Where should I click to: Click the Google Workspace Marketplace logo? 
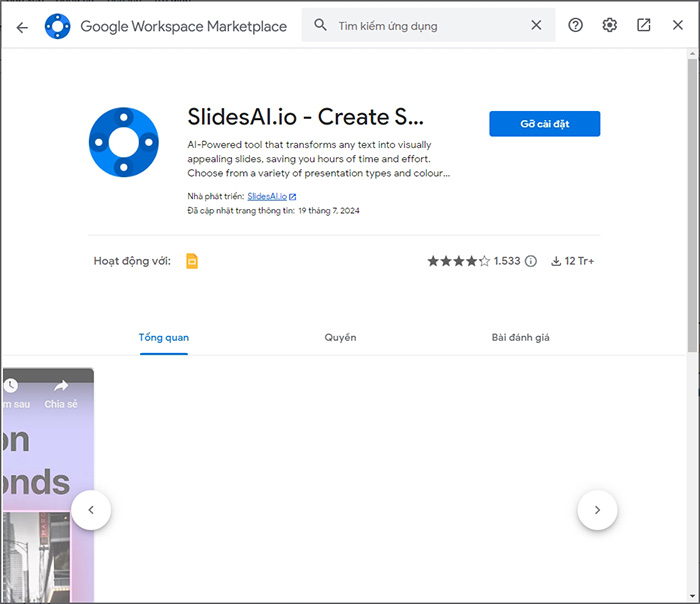pyautogui.click(x=58, y=26)
